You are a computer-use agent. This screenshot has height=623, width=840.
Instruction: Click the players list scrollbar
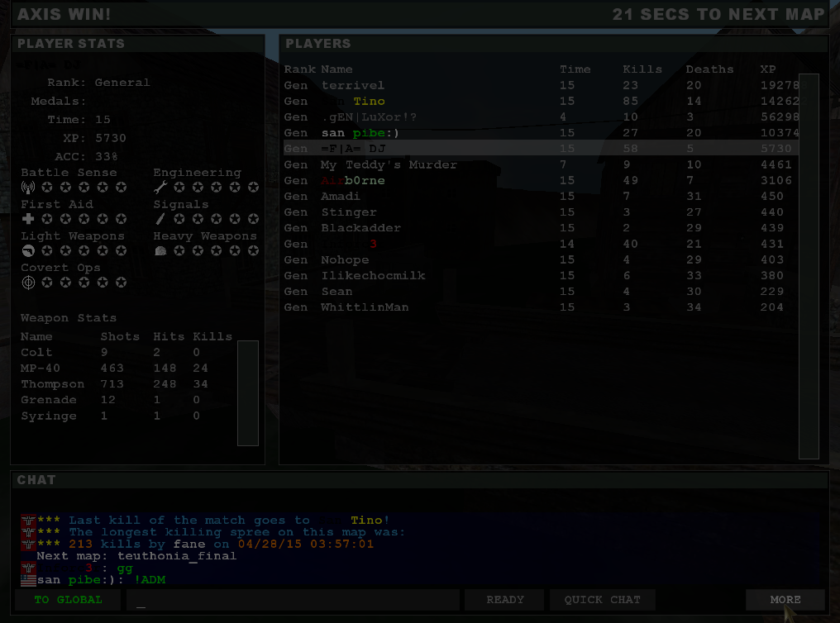click(809, 266)
